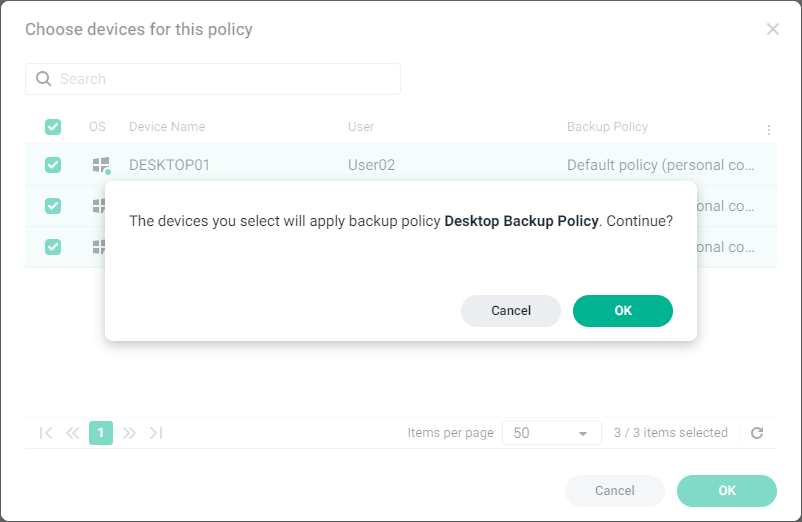Screen dimensions: 802x522
Task: Uncheck the DESKTOP01 device checkbox
Action: 53,165
